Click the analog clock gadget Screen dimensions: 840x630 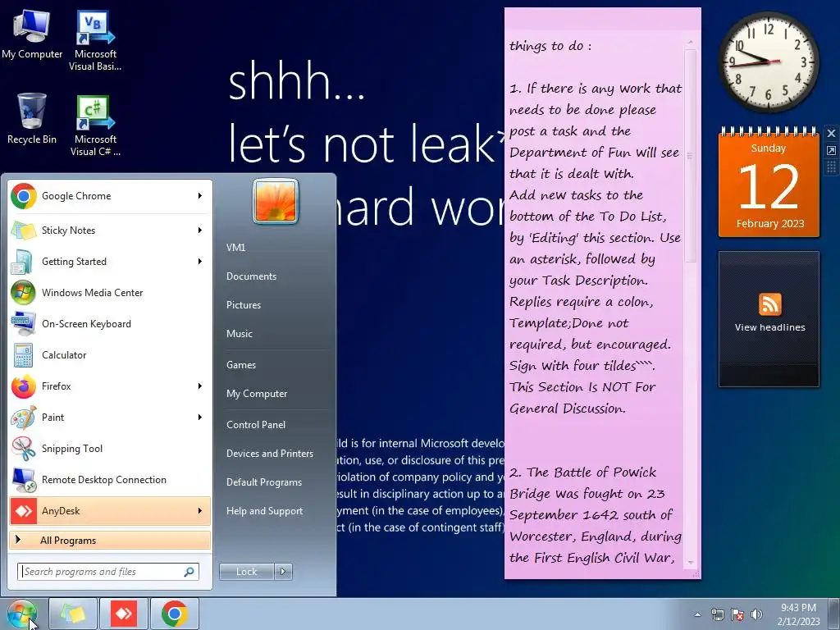click(769, 62)
